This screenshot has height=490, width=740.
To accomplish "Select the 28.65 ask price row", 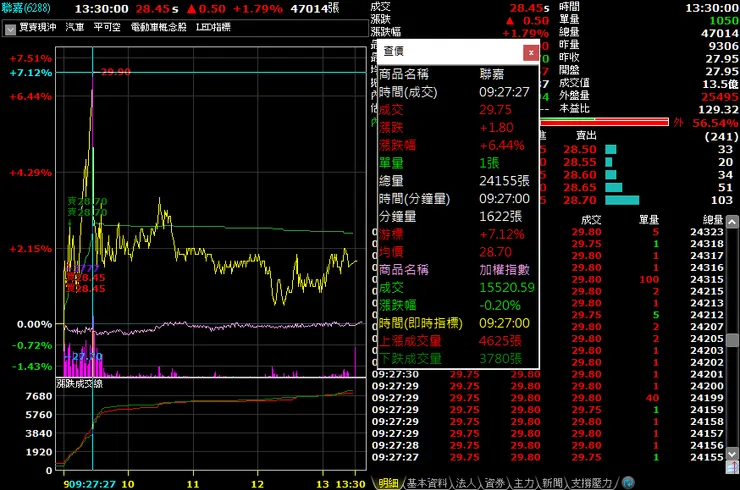I will (648, 188).
